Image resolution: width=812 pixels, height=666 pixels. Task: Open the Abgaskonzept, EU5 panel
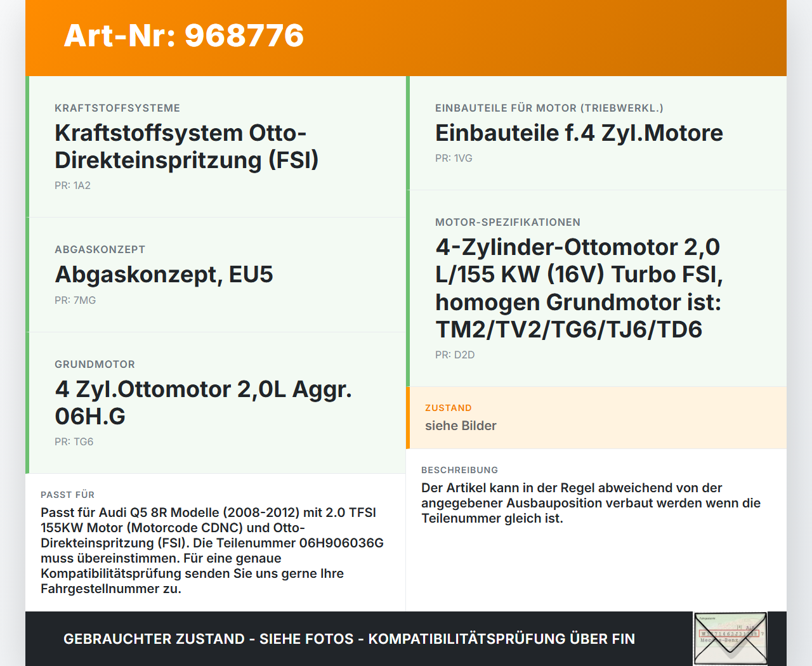coord(164,275)
